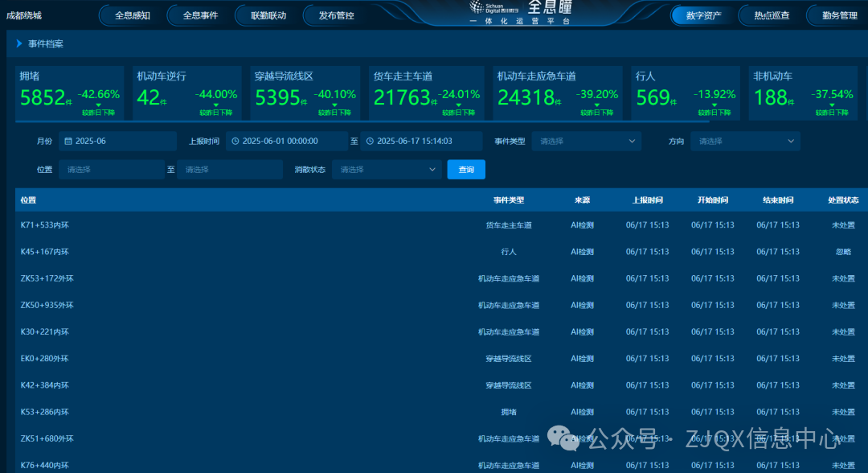Click the 数字资产 button
The height and width of the screenshot is (473, 868).
coord(703,15)
